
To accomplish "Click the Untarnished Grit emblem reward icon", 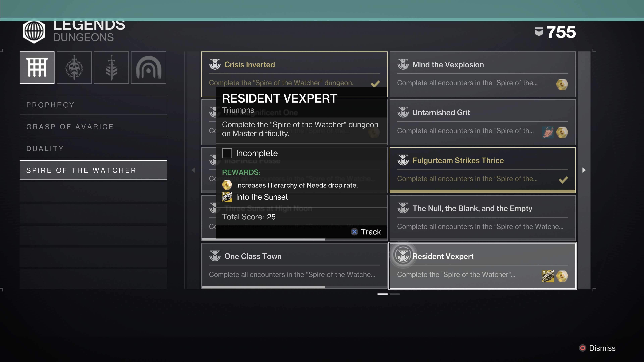I will [548, 132].
